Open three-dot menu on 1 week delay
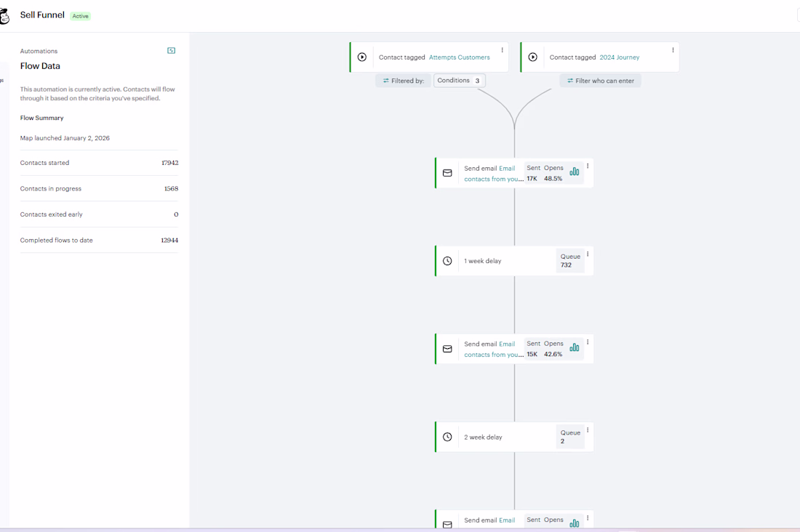The width and height of the screenshot is (800, 532). coord(588,254)
